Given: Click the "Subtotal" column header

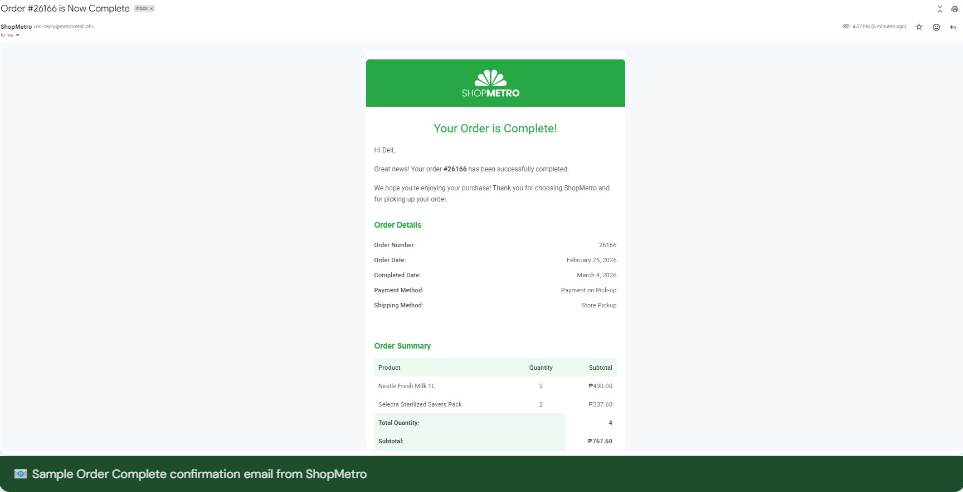Looking at the screenshot, I should coord(601,367).
